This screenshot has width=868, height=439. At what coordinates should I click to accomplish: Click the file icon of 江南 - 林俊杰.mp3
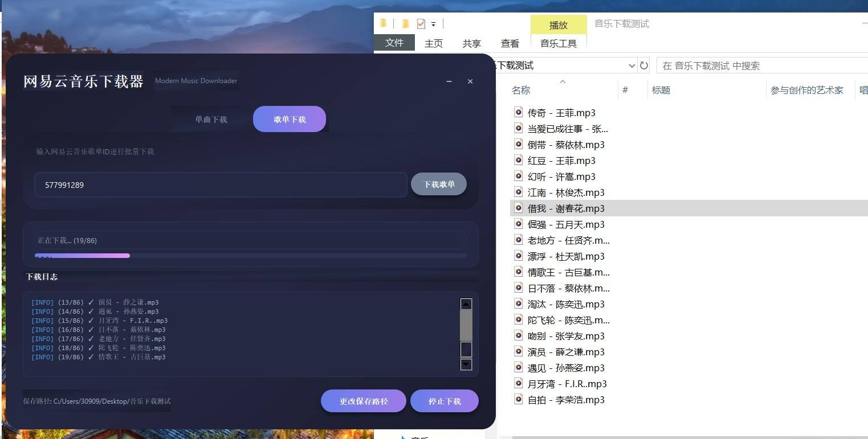(518, 192)
